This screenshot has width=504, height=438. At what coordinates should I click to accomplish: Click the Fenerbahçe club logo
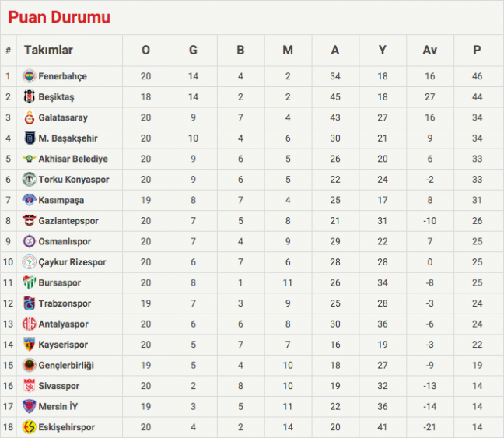pos(29,76)
